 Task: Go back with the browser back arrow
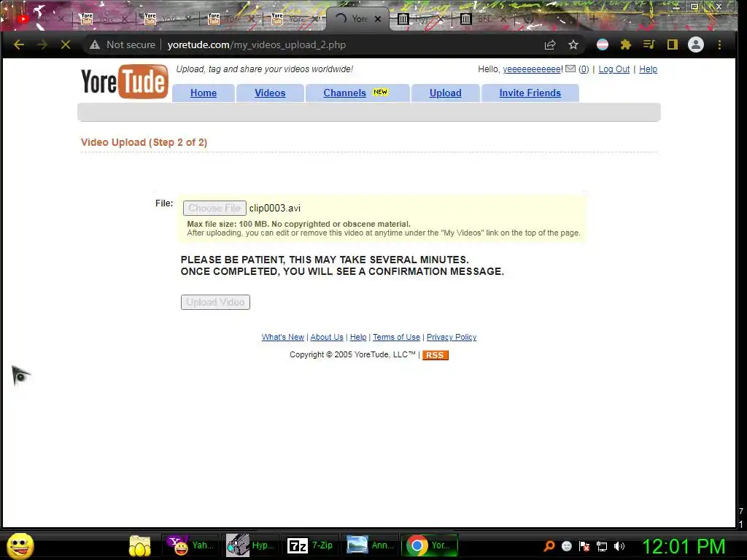[19, 44]
